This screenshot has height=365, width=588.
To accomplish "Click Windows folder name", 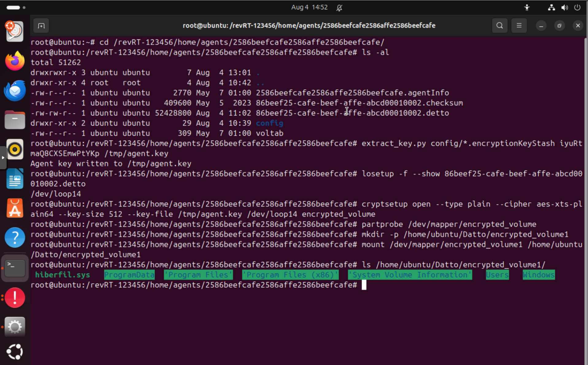I will pos(539,275).
